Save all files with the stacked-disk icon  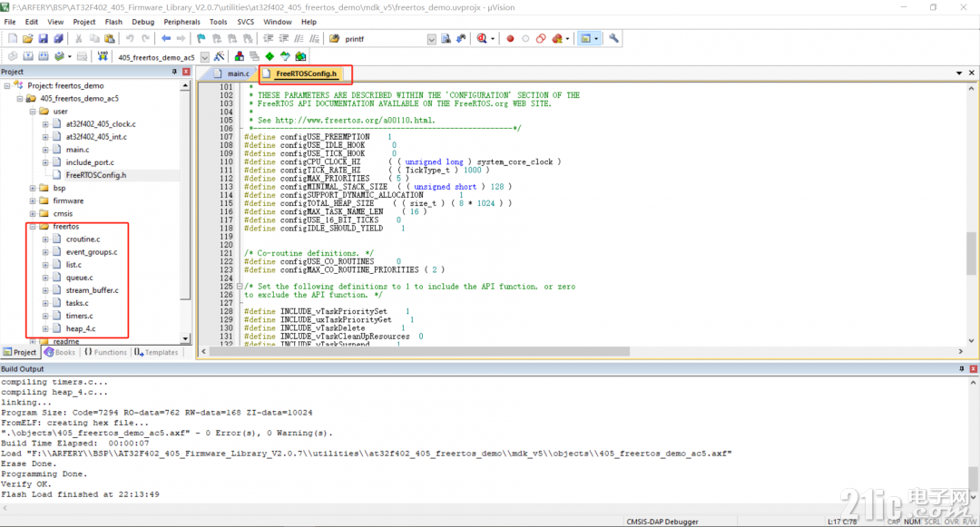point(58,39)
